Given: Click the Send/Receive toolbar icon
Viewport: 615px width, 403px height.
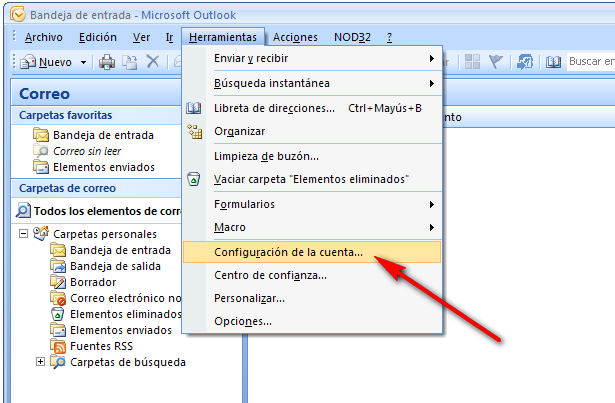Looking at the screenshot, I should click(x=525, y=62).
